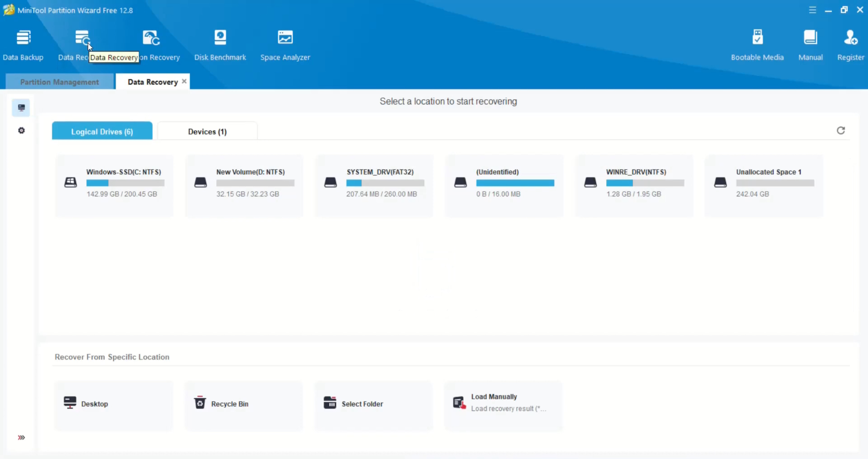Launch Partition Recovery from the toolbar

pyautogui.click(x=151, y=38)
